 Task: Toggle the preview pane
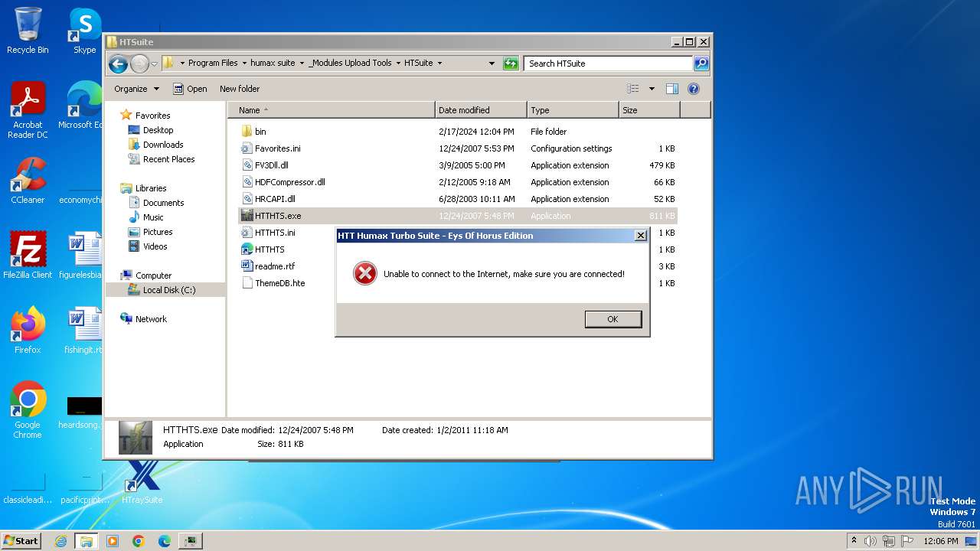(x=671, y=89)
